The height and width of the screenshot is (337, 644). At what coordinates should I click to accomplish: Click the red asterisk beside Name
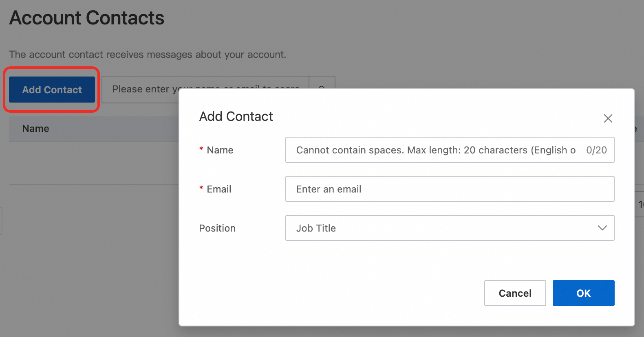(201, 150)
